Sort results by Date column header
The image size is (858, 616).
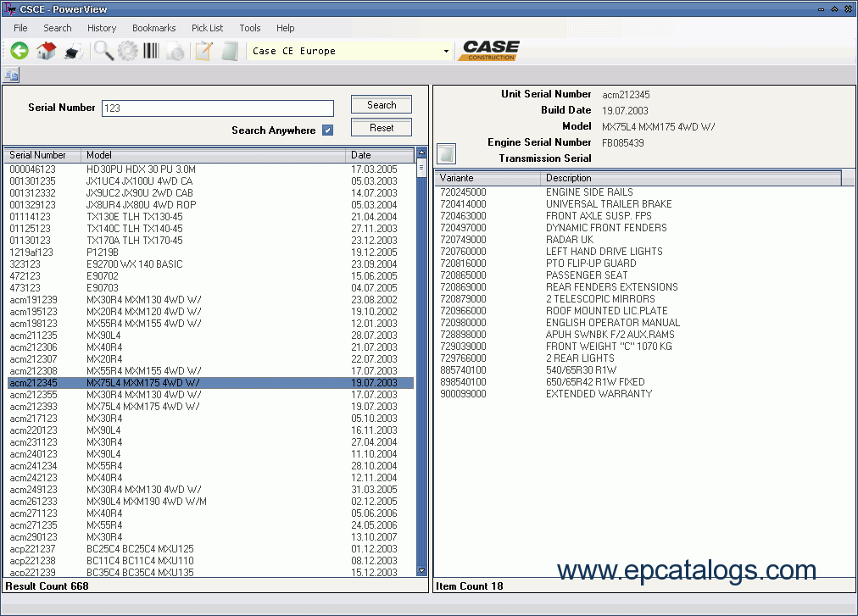[380, 155]
